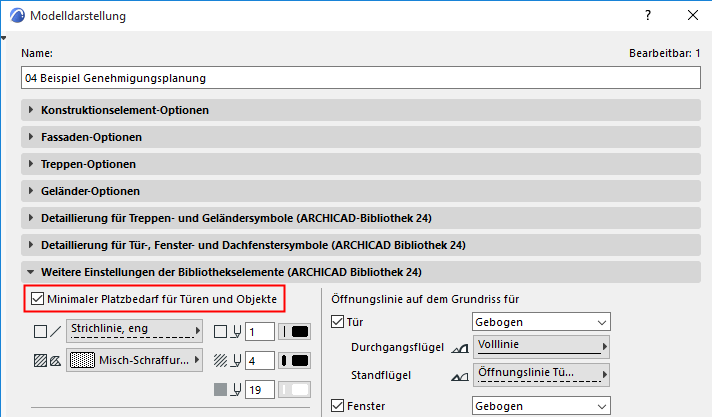This screenshot has height=417, width=712.
Task: Click the outline square icon before pen value 1
Action: tap(220, 332)
